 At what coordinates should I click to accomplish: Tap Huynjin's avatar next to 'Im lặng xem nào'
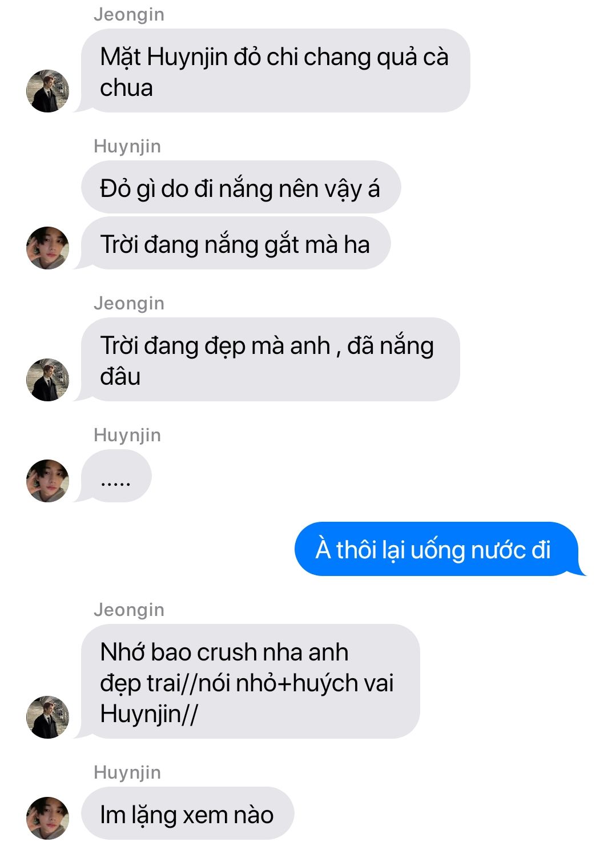click(47, 818)
